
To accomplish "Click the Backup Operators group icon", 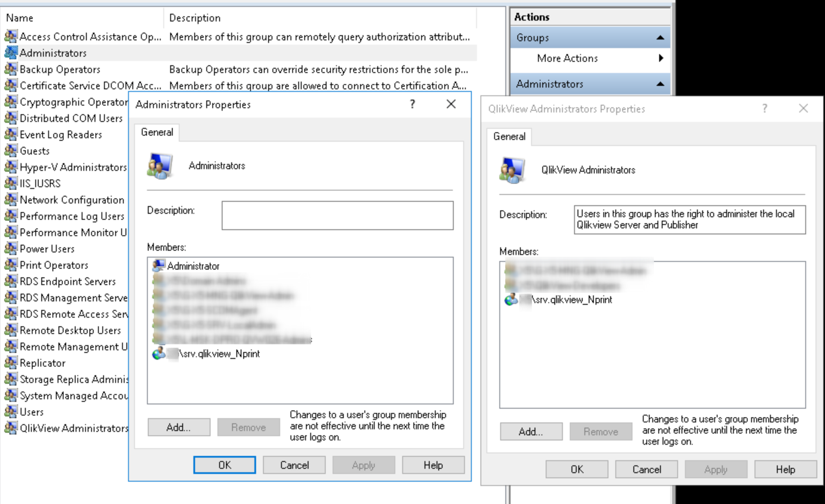I will point(11,69).
